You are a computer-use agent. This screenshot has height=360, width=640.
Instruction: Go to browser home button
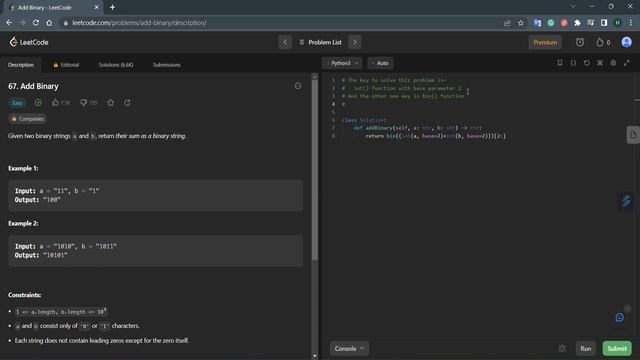click(x=49, y=23)
